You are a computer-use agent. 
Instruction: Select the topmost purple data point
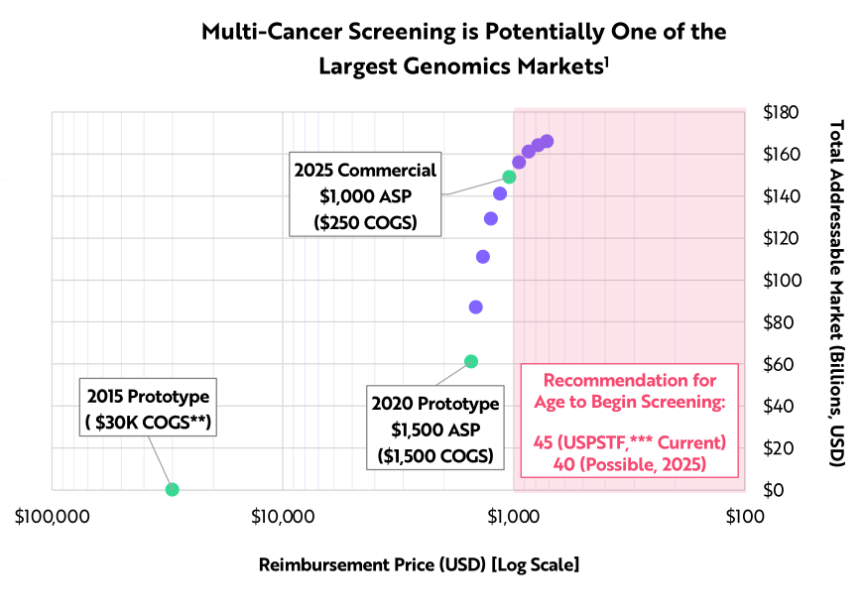pos(547,142)
